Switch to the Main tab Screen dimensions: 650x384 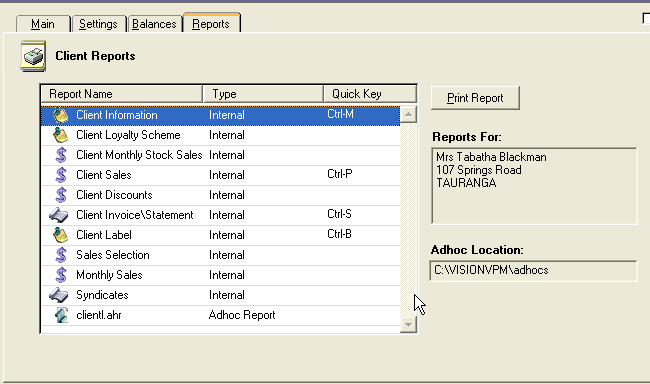[43, 24]
